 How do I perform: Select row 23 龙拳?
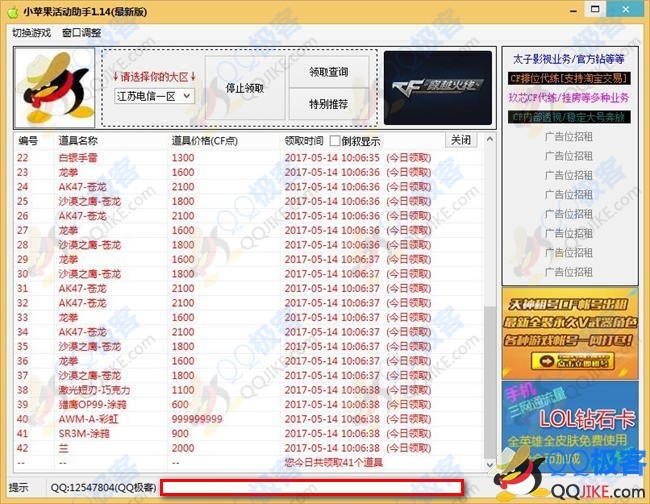point(249,172)
